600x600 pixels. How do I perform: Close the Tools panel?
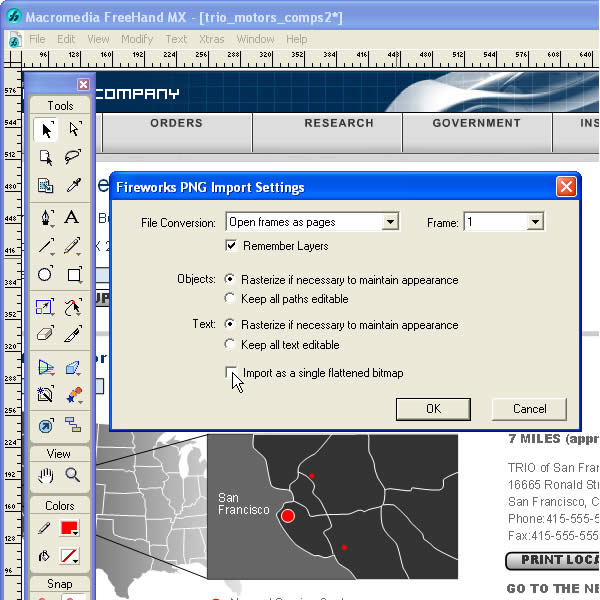[x=83, y=84]
